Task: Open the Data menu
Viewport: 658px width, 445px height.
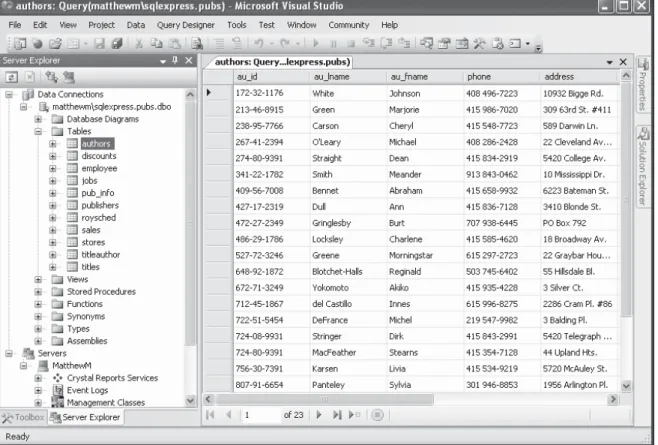Action: point(136,25)
